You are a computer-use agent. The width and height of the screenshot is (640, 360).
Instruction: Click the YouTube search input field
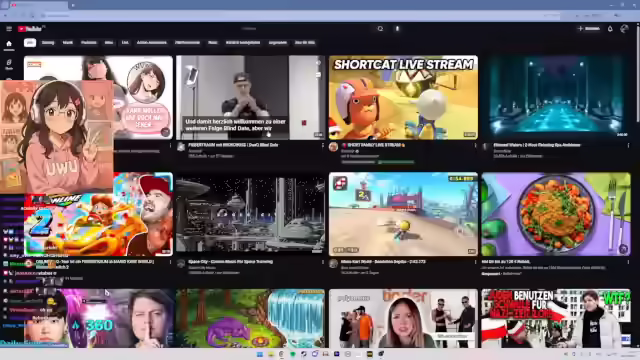[306, 29]
